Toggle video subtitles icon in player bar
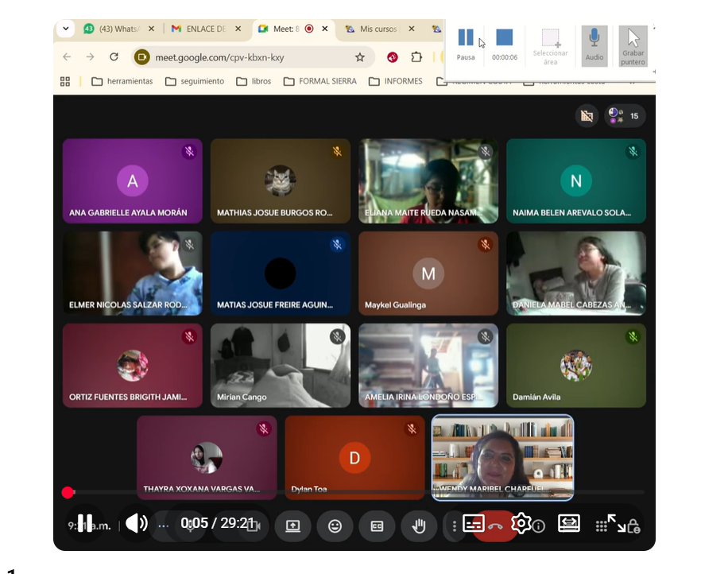728x574 pixels. 474,523
